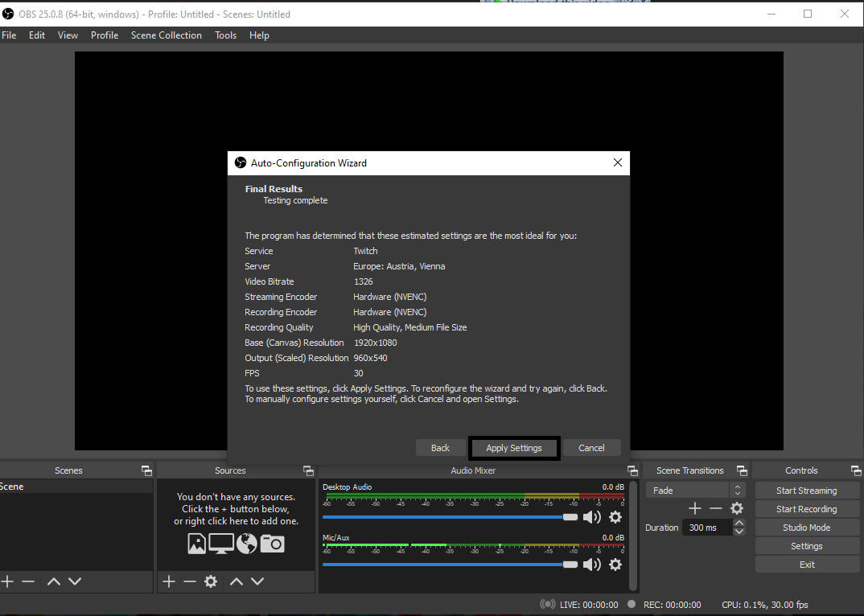Viewport: 864px width, 616px height.
Task: Move scene down with arrow icon
Action: (x=75, y=581)
